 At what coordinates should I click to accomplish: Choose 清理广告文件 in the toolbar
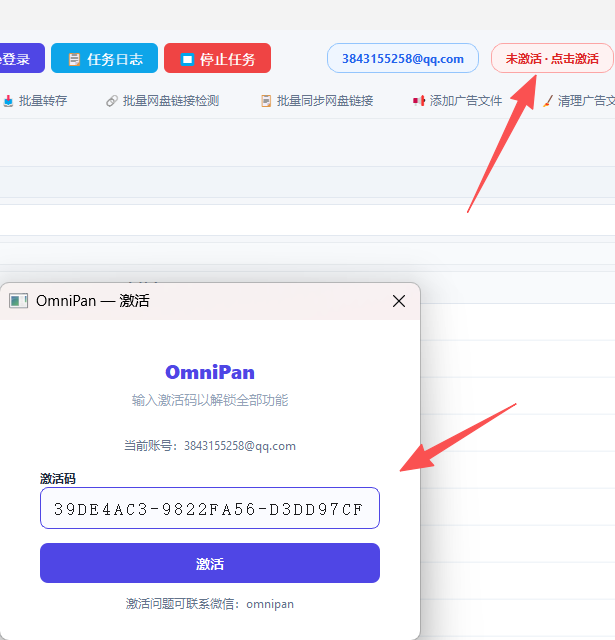tap(579, 100)
